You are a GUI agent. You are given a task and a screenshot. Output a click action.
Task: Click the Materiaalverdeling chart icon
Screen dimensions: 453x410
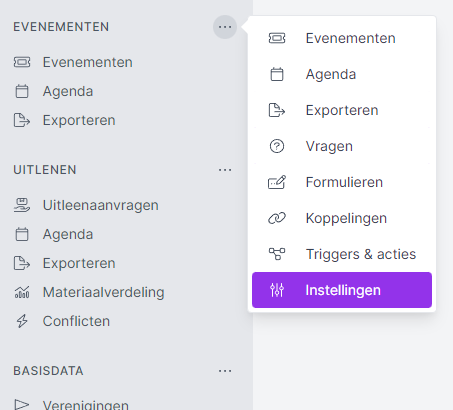(22, 292)
